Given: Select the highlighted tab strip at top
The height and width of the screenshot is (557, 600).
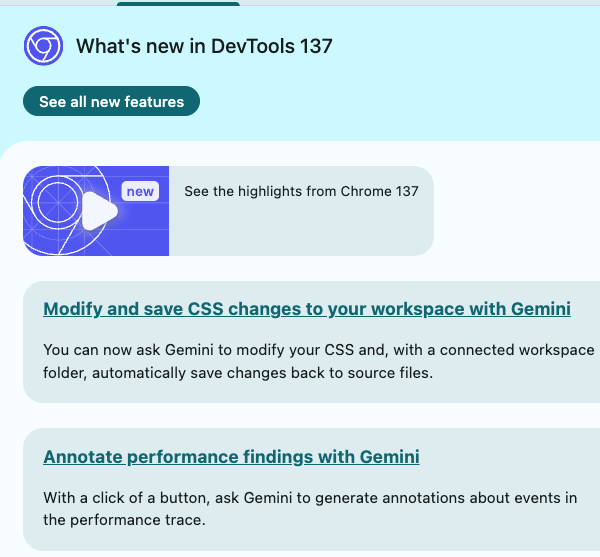Looking at the screenshot, I should (178, 3).
